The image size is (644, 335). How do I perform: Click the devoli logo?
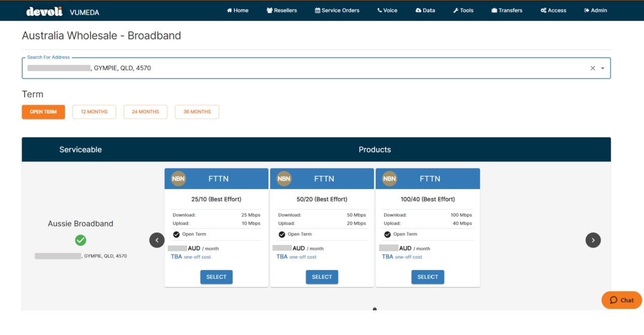[x=44, y=11]
